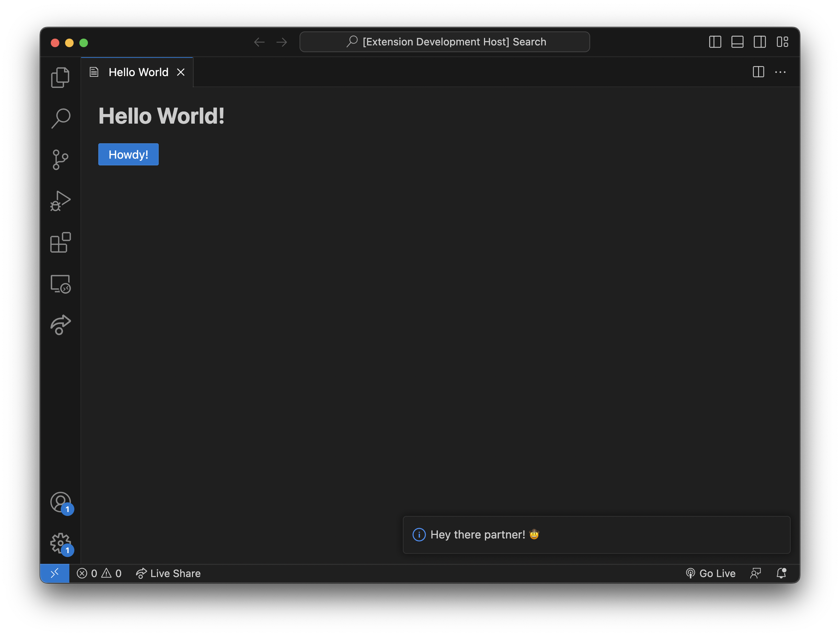The height and width of the screenshot is (636, 840).
Task: Open editor More Actions ellipsis menu
Action: 780,72
